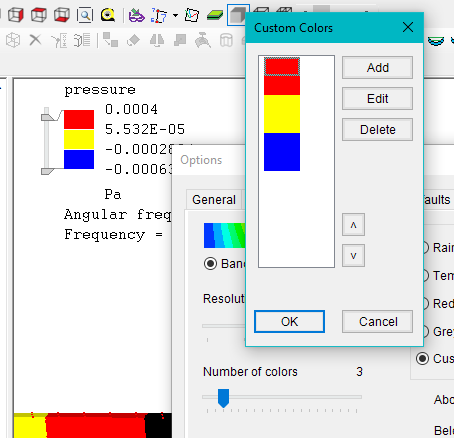The image size is (454, 438).
Task: Click the 'Frequency =' text in viewport
Action: tap(113, 235)
